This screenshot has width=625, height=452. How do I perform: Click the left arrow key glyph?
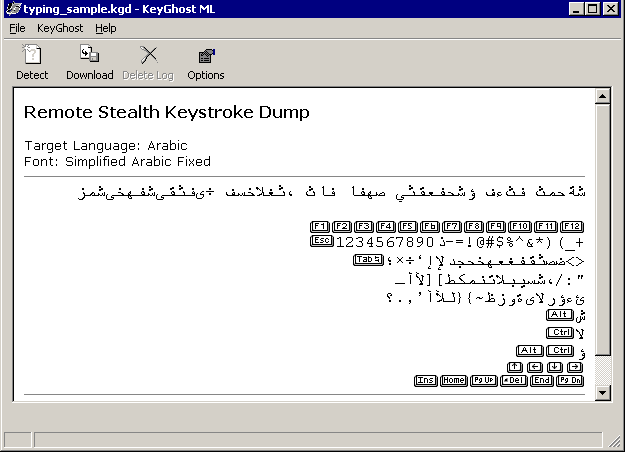pos(535,367)
